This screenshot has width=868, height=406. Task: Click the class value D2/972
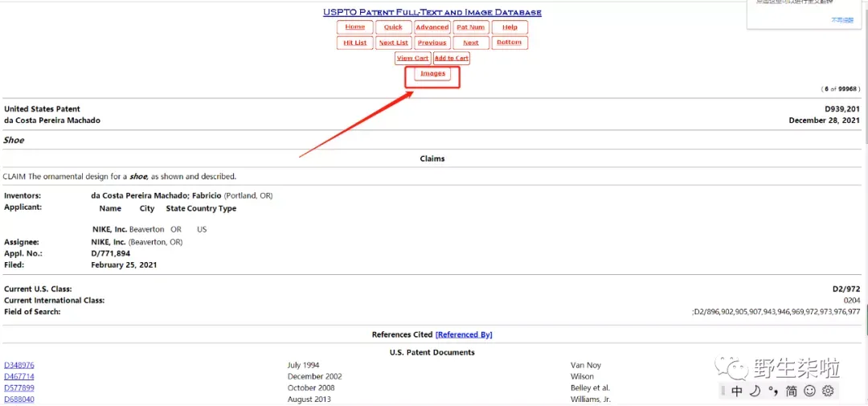846,289
